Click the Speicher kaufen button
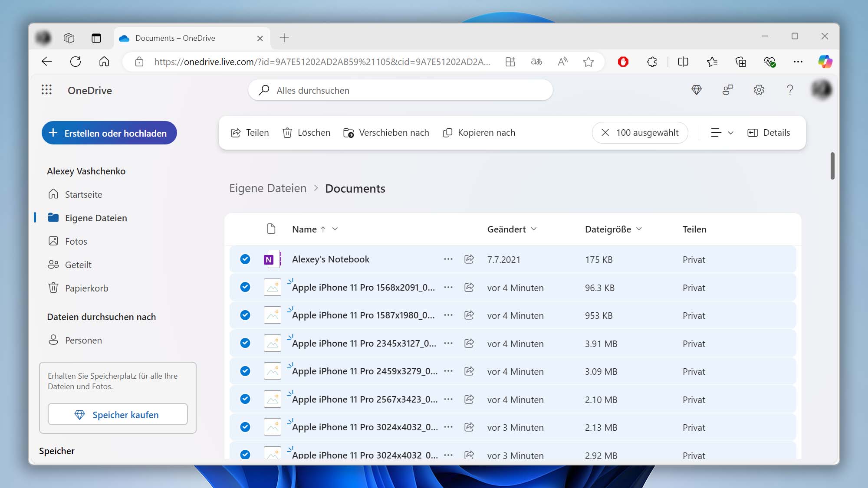Viewport: 868px width, 488px height. pyautogui.click(x=118, y=415)
